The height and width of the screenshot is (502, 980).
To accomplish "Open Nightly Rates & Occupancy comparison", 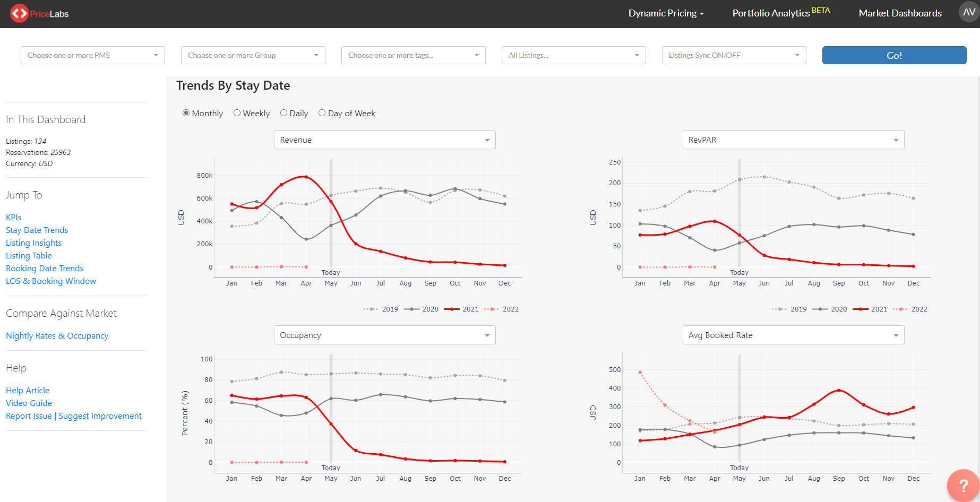I will pos(57,335).
